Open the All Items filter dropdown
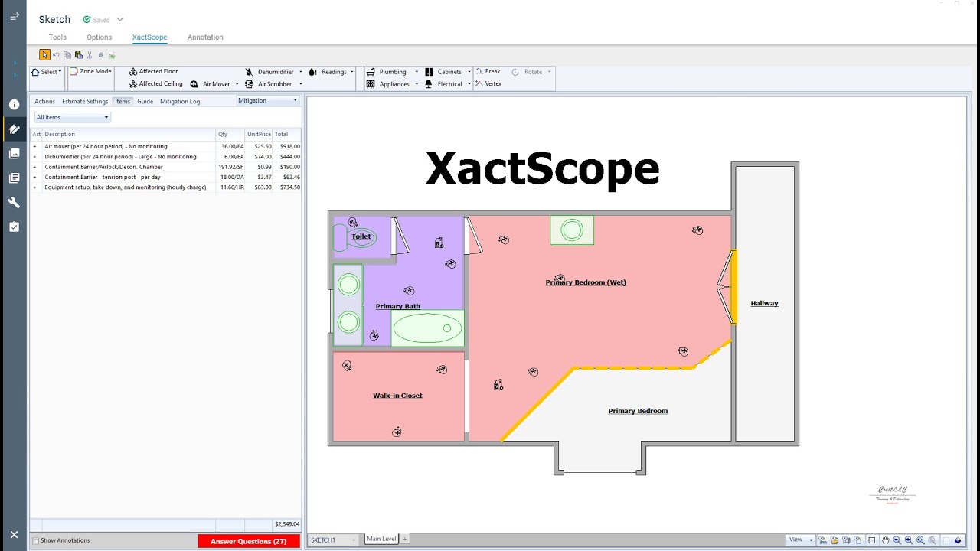The image size is (980, 551). tap(73, 117)
